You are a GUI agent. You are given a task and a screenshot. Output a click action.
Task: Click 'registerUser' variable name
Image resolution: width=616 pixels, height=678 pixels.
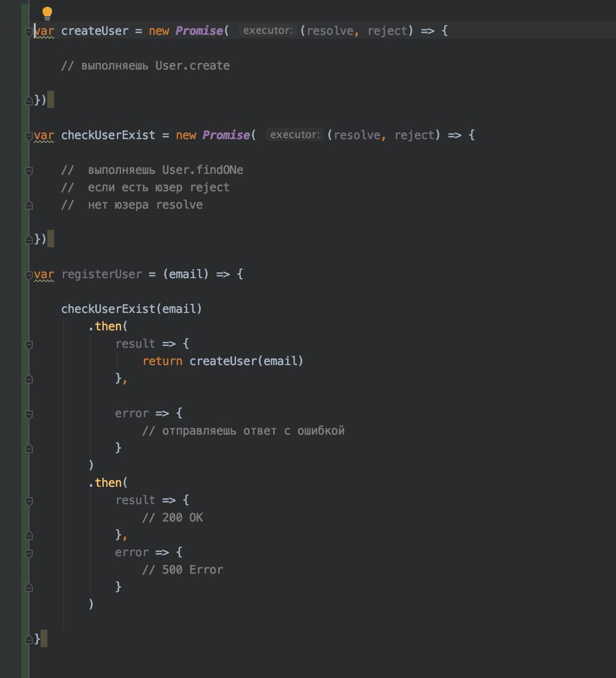coord(102,274)
